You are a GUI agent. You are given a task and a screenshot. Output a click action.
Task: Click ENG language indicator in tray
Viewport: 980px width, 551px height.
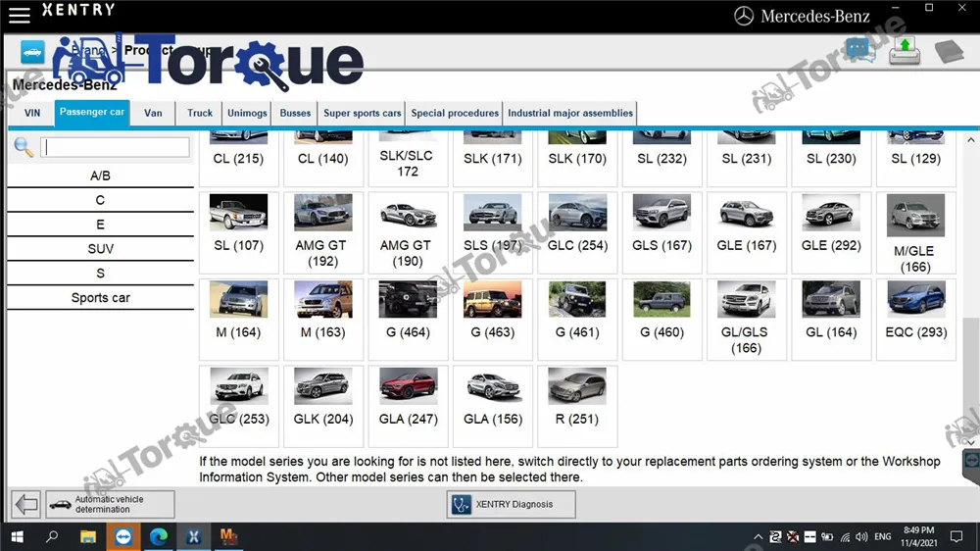tap(883, 536)
